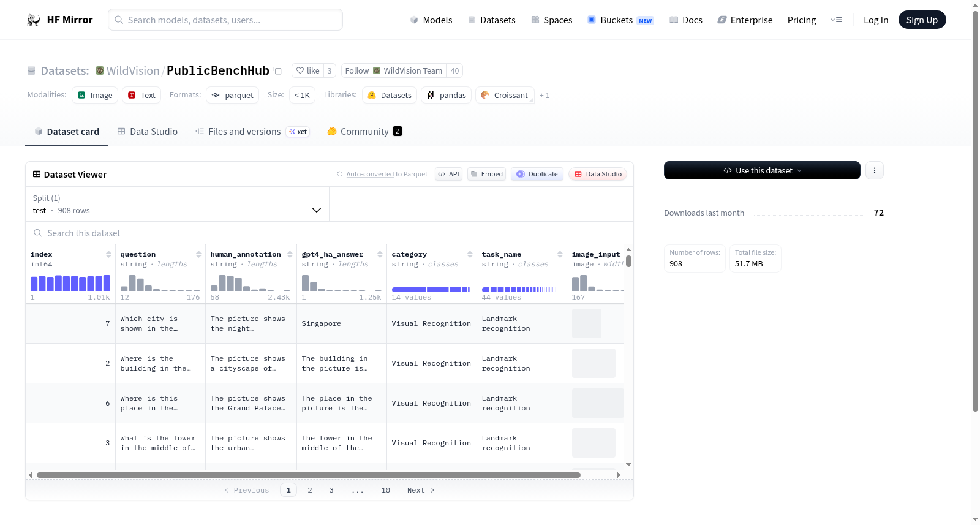The width and height of the screenshot is (980, 525).
Task: Sort the gpt4_ha_answer column via sort arrows
Action: tap(380, 254)
